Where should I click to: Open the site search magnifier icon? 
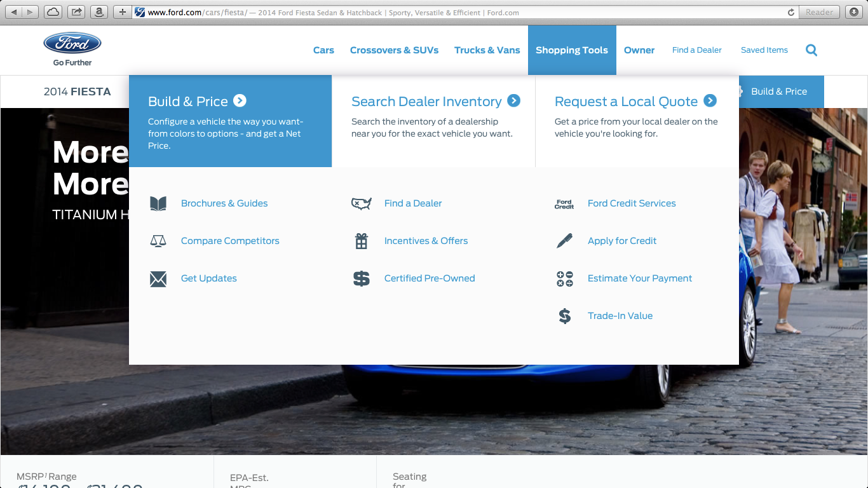811,50
